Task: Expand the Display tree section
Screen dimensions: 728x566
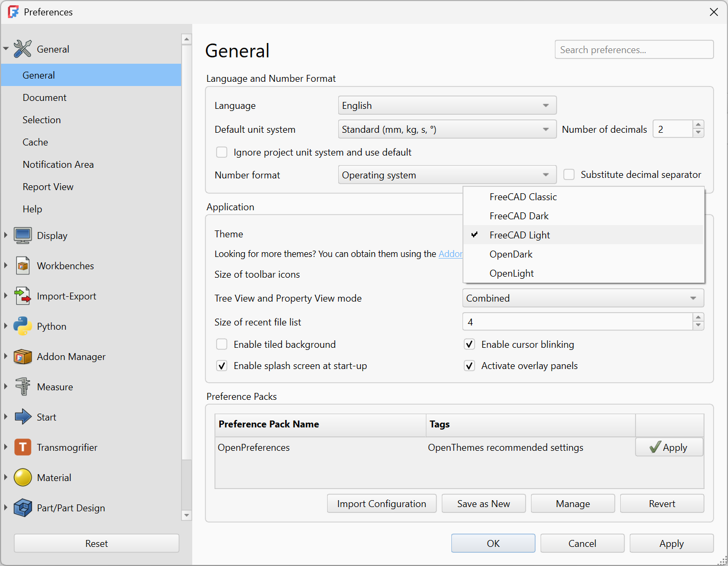Action: (6, 235)
